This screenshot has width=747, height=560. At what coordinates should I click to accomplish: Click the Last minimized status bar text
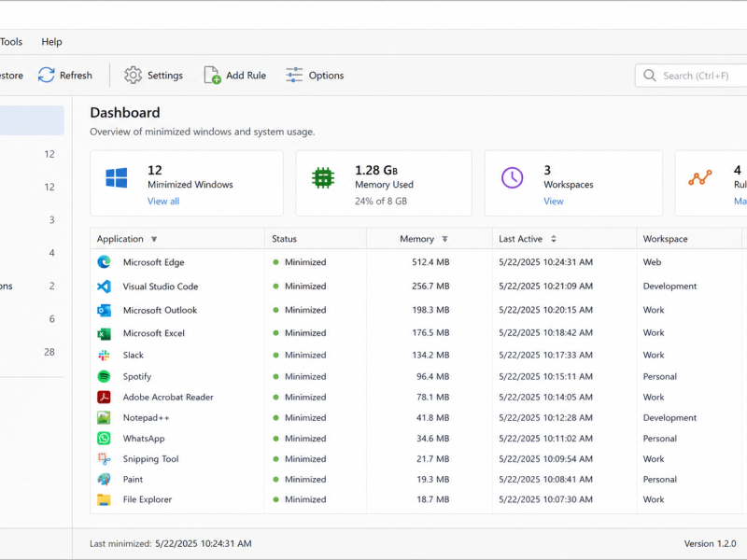(171, 544)
